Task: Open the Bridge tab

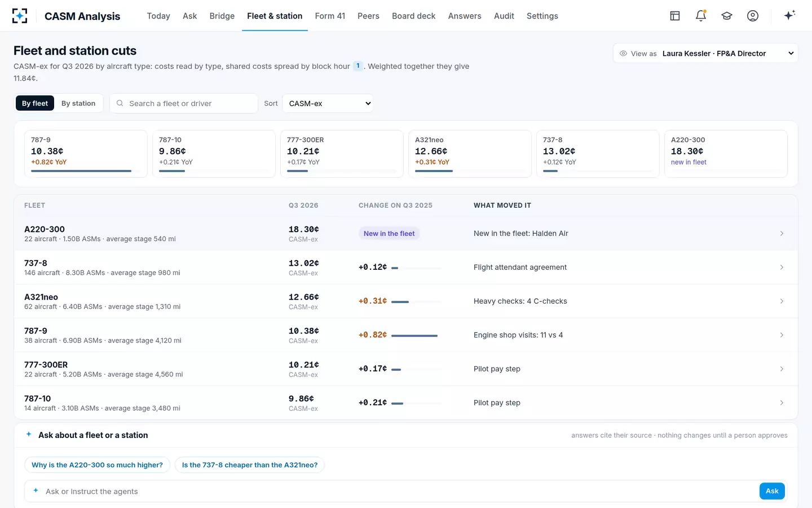Action: [222, 16]
